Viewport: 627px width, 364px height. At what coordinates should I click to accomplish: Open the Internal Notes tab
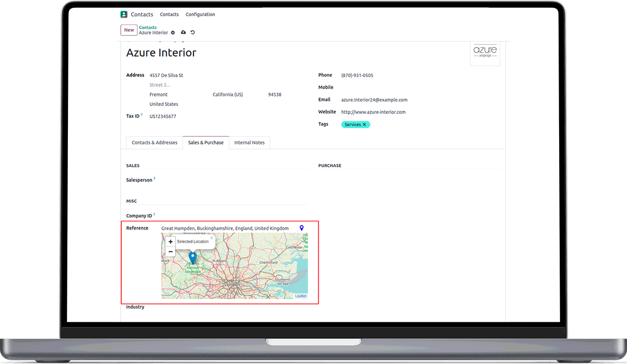coord(249,143)
